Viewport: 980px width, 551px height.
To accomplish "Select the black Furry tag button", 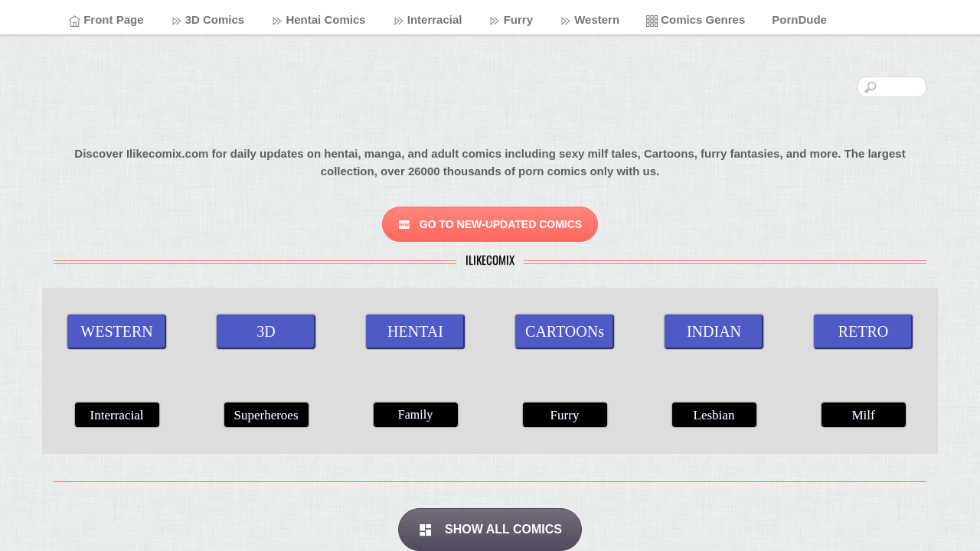I will point(565,415).
